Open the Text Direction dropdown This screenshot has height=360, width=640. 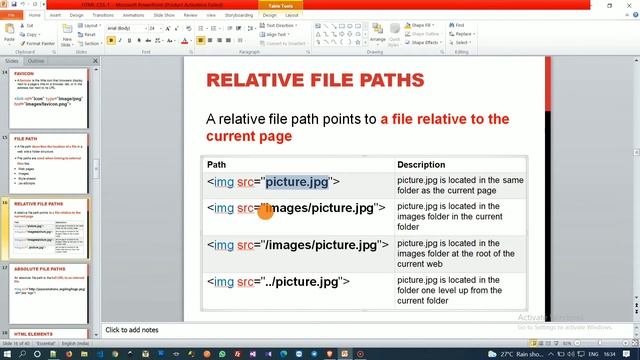(x=278, y=25)
